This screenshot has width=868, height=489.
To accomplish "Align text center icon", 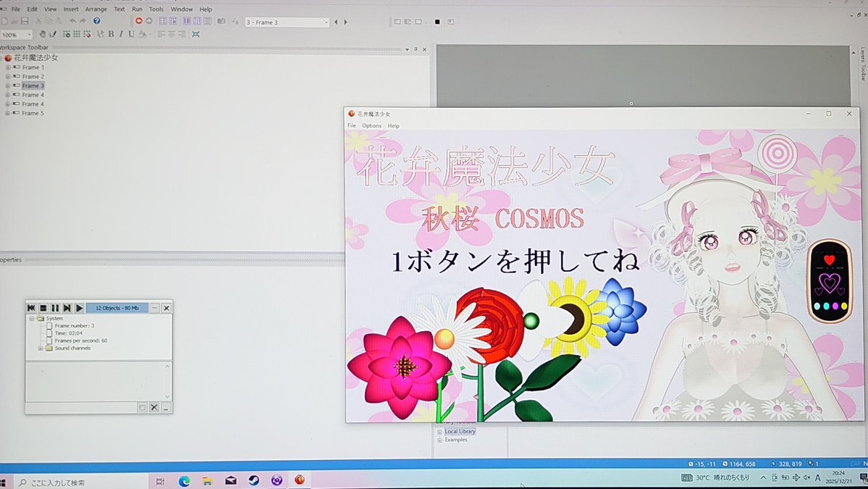I will [172, 34].
